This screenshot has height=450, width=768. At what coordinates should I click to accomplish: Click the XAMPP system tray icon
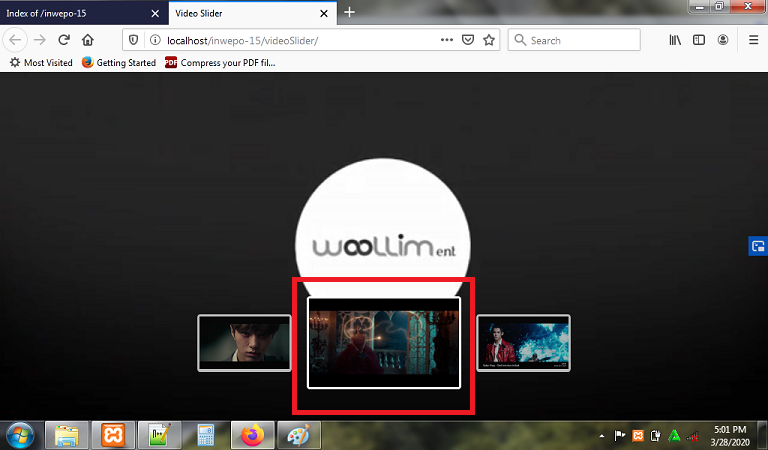point(638,435)
